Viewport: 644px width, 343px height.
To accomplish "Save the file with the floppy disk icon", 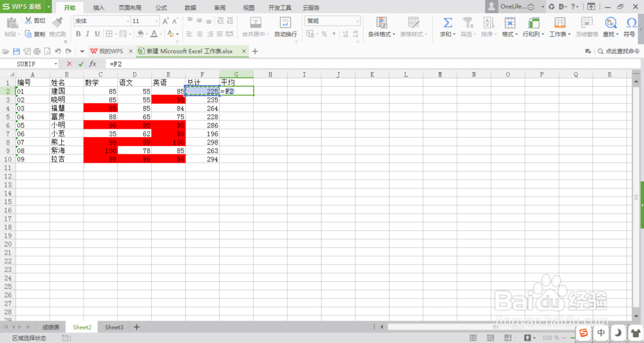I will pyautogui.click(x=17, y=51).
